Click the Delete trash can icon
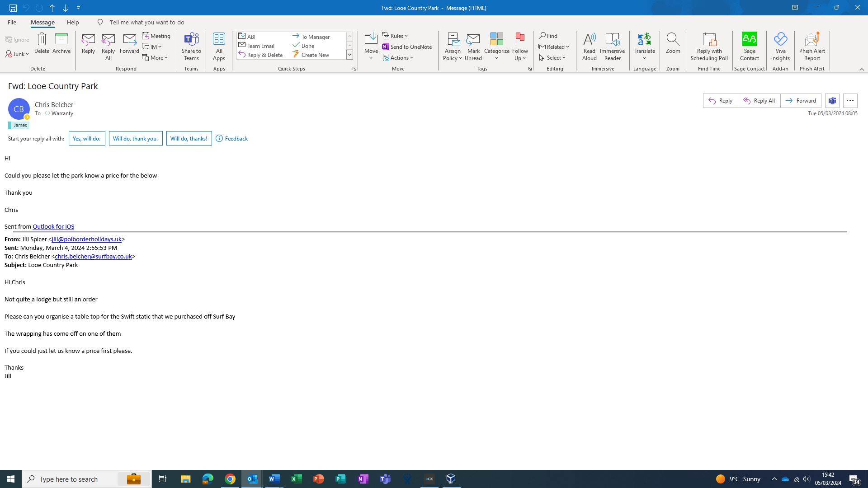This screenshot has height=488, width=868. (x=42, y=40)
